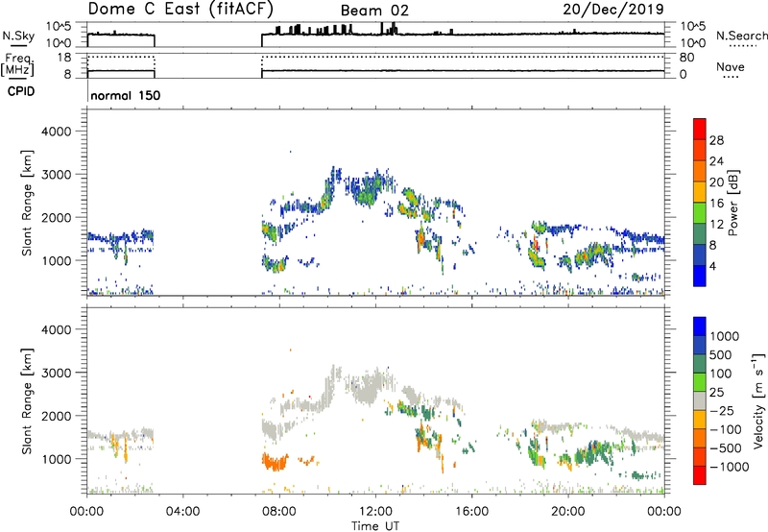The width and height of the screenshot is (768, 532).
Task: Click the '-1000' velocity scale value
Action: [x=730, y=467]
